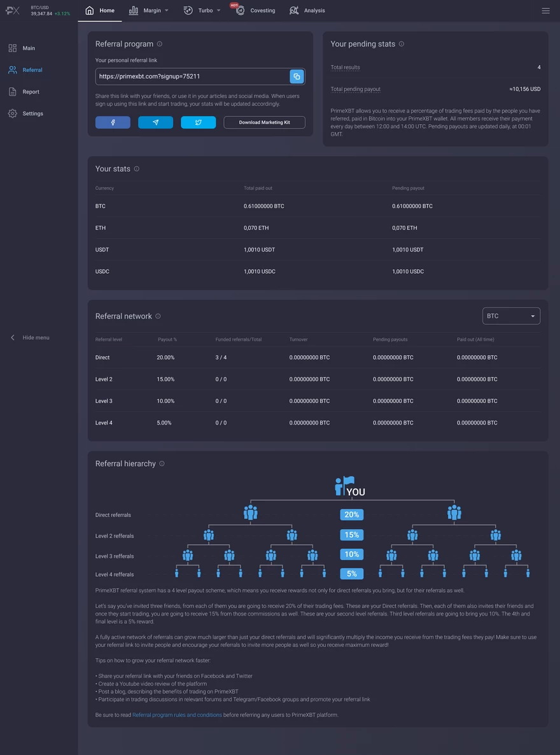Click the PrimeXBT logo in the header

click(13, 11)
